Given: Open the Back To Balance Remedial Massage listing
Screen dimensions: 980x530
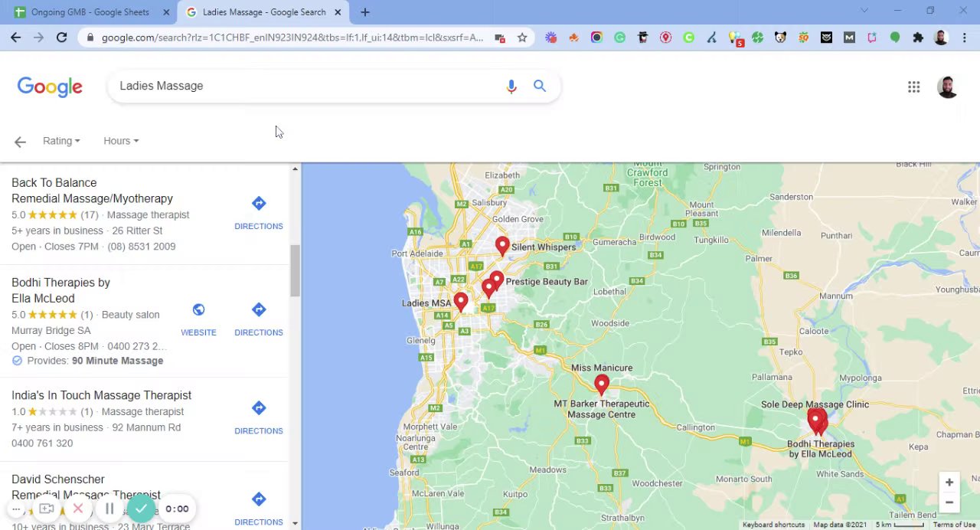Looking at the screenshot, I should (92, 191).
